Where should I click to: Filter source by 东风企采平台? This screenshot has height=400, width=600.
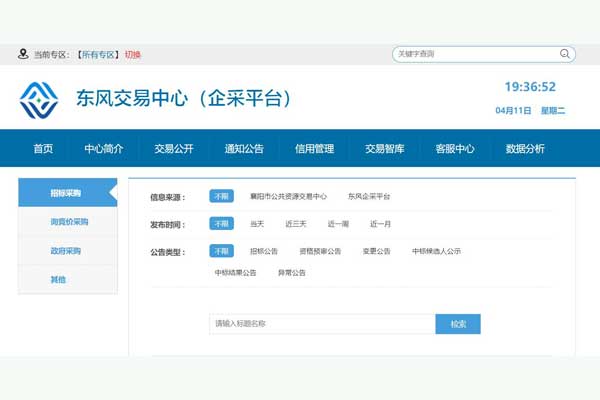pyautogui.click(x=369, y=196)
